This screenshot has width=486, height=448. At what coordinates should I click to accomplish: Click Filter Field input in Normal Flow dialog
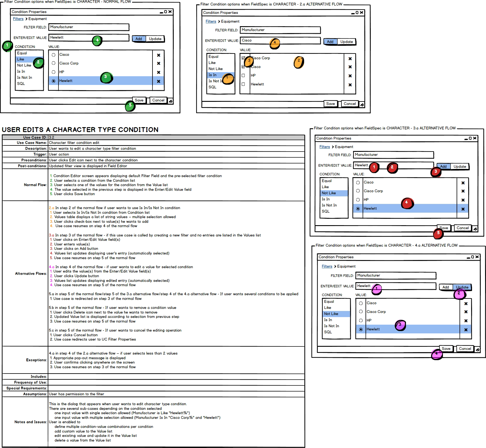point(89,27)
